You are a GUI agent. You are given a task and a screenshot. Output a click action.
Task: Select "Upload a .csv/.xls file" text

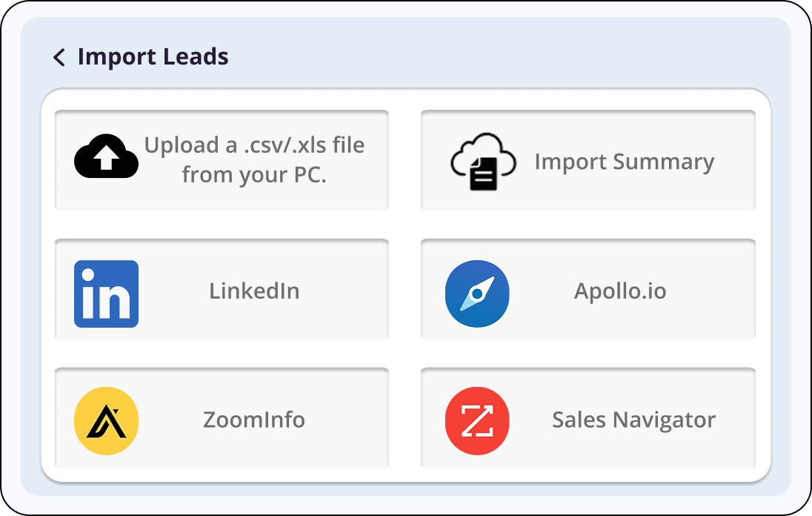(254, 145)
